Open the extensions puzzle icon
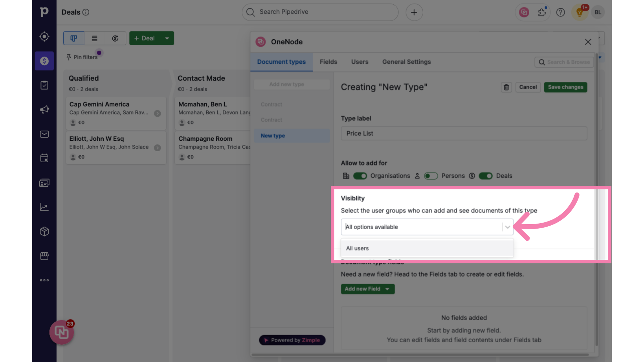The image size is (644, 362). pos(542,12)
